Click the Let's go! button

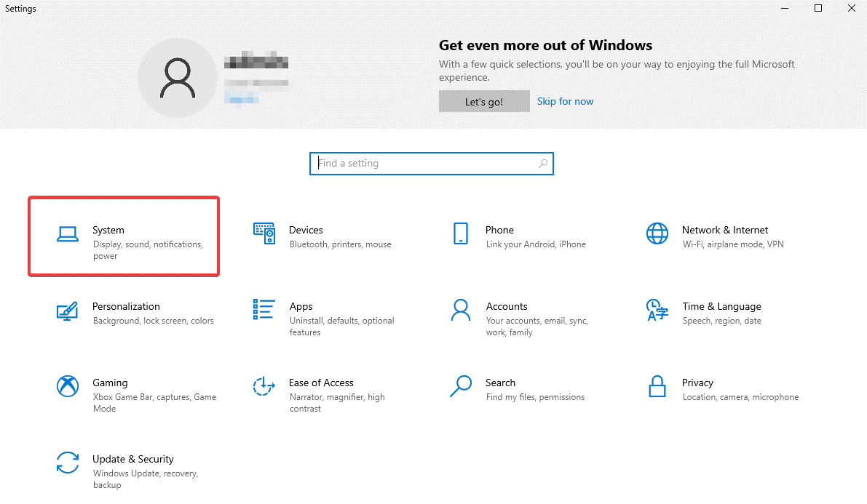(484, 101)
